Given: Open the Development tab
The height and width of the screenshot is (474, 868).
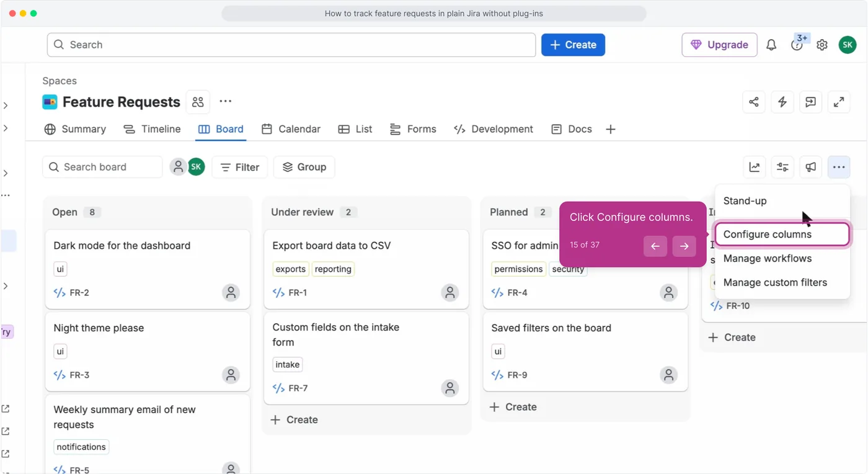Looking at the screenshot, I should tap(494, 129).
